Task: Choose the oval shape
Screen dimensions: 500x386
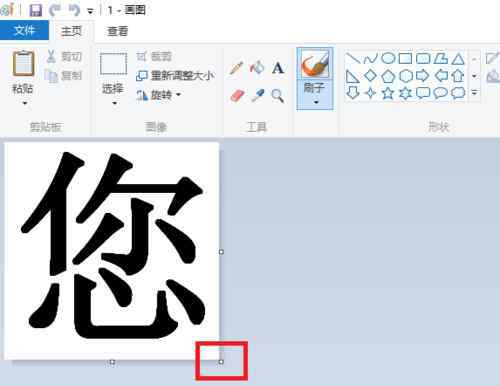Action: pyautogui.click(x=388, y=58)
